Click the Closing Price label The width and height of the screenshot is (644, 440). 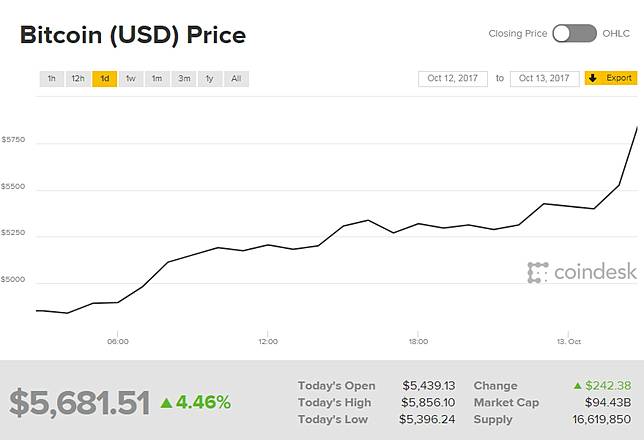pos(517,33)
